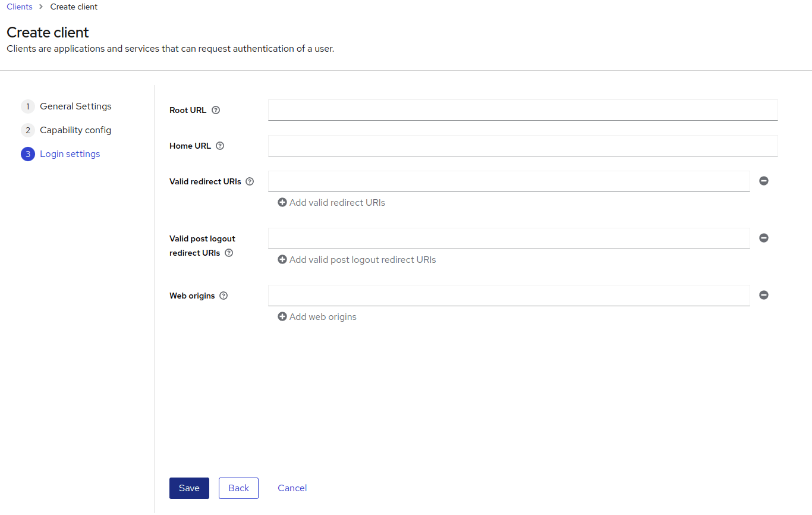
Task: Remove the web origins entry
Action: coord(764,295)
